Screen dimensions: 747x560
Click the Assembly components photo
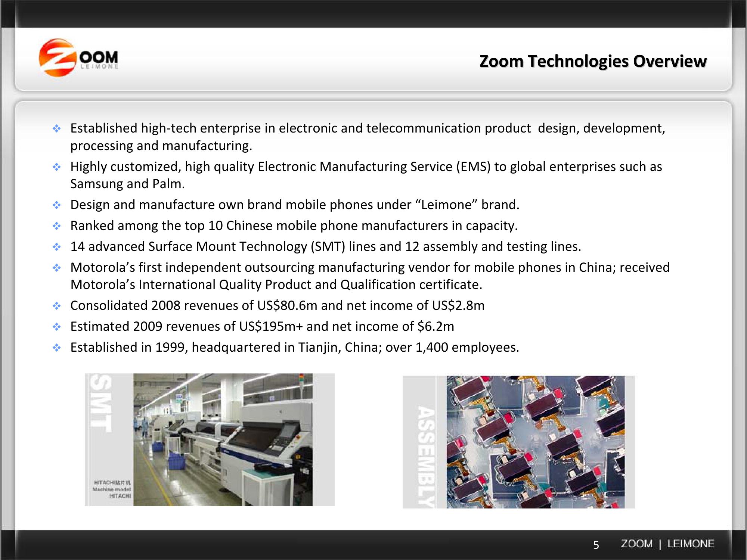tap(536, 442)
